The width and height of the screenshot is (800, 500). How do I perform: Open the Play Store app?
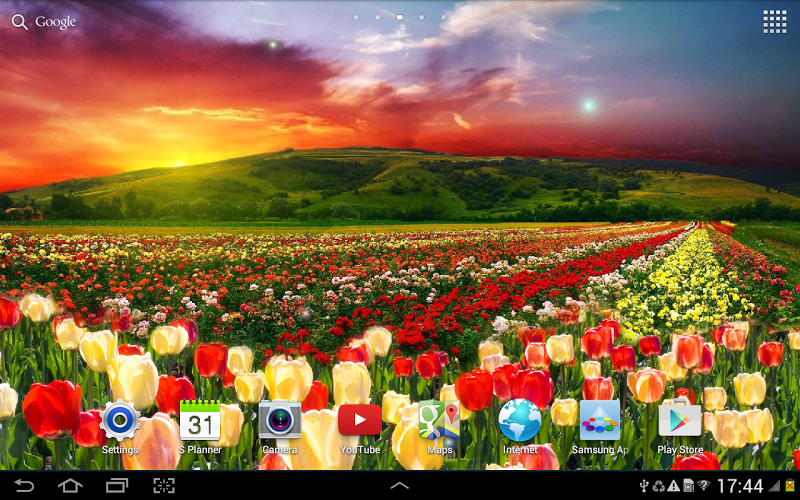tap(680, 426)
